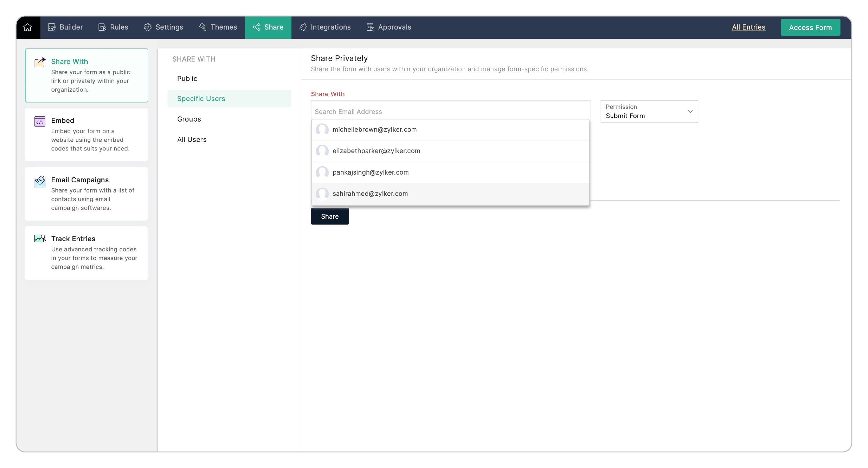Choose michellebrown@zylker.com from suggestions

click(374, 129)
